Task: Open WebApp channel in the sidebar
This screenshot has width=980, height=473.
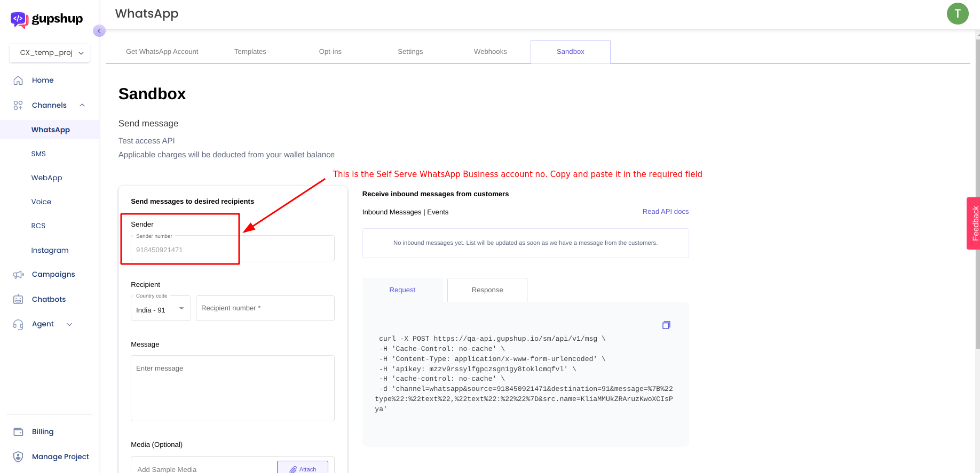Action: tap(46, 178)
